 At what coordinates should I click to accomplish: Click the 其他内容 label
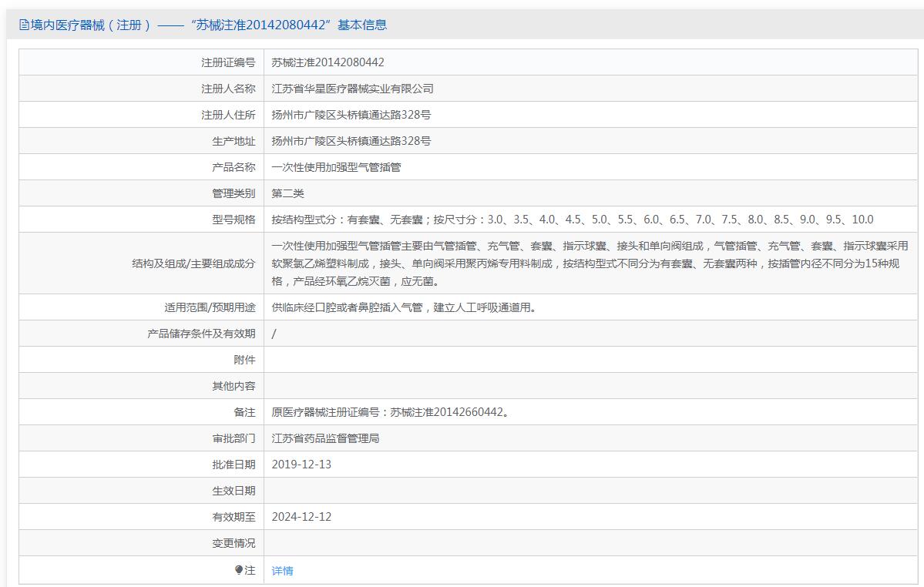pos(234,386)
